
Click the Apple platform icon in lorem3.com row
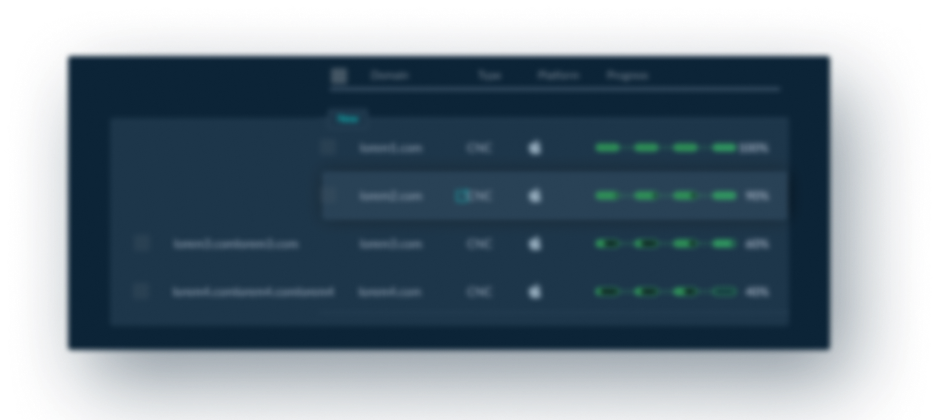coord(535,244)
